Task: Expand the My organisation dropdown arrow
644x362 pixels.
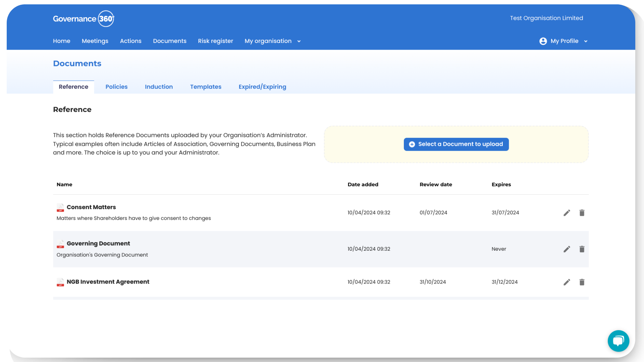Action: (299, 41)
